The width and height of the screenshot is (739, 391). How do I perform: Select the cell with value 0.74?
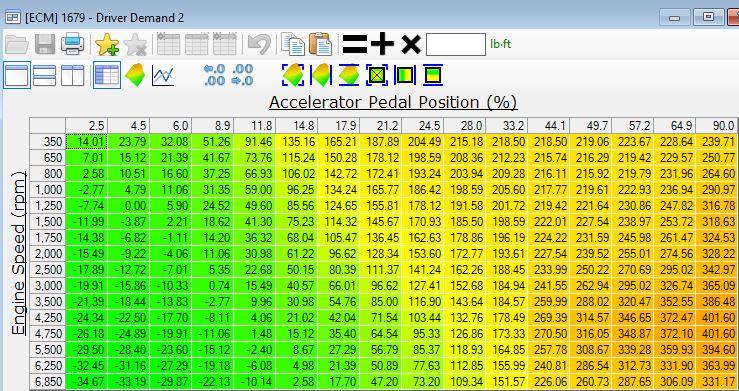(x=213, y=285)
